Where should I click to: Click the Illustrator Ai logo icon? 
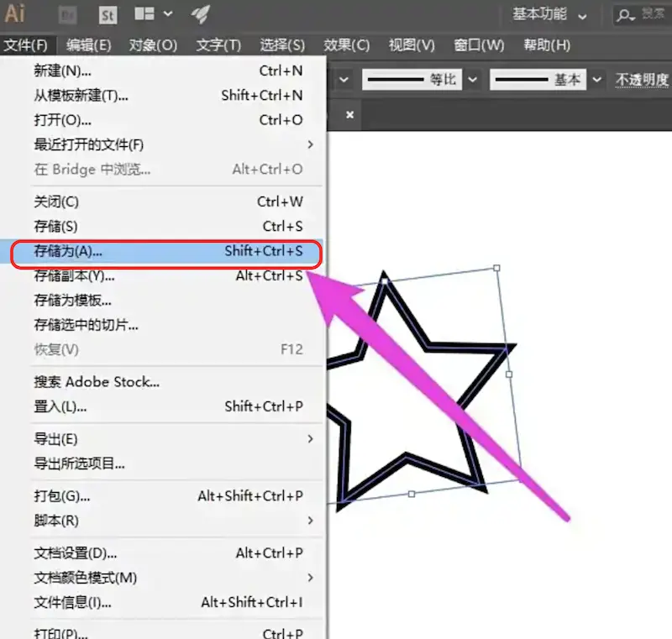click(15, 13)
